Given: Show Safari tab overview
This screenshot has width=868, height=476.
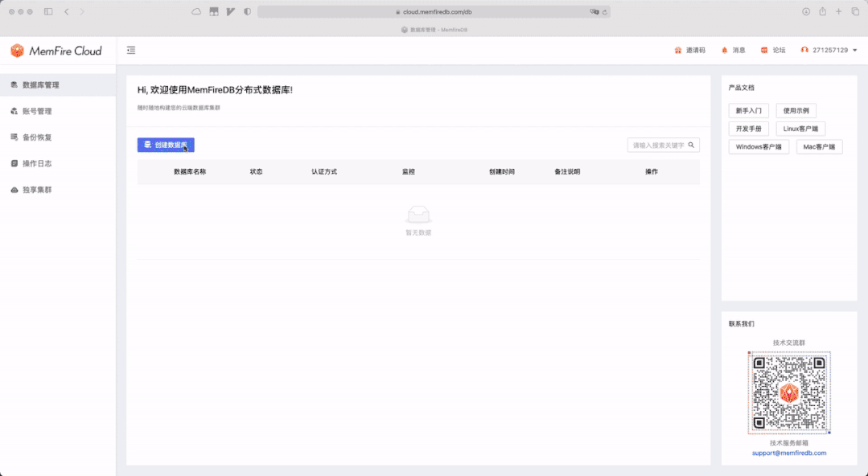Looking at the screenshot, I should [x=855, y=11].
